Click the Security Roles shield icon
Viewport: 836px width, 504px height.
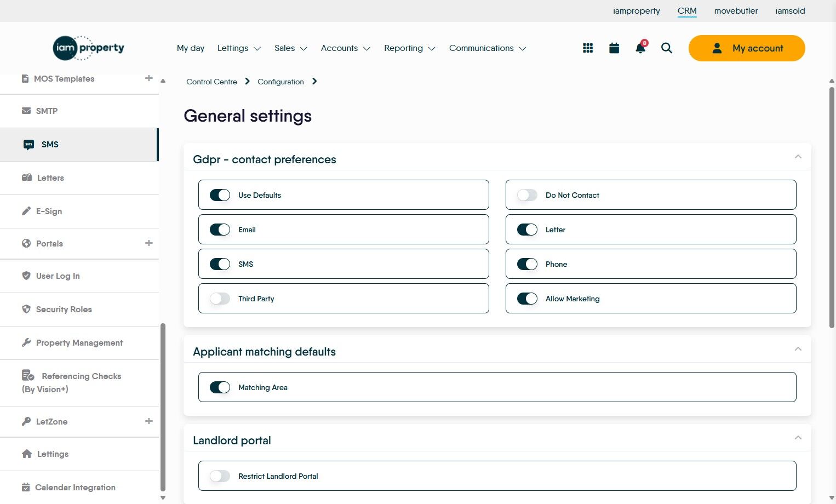[26, 309]
